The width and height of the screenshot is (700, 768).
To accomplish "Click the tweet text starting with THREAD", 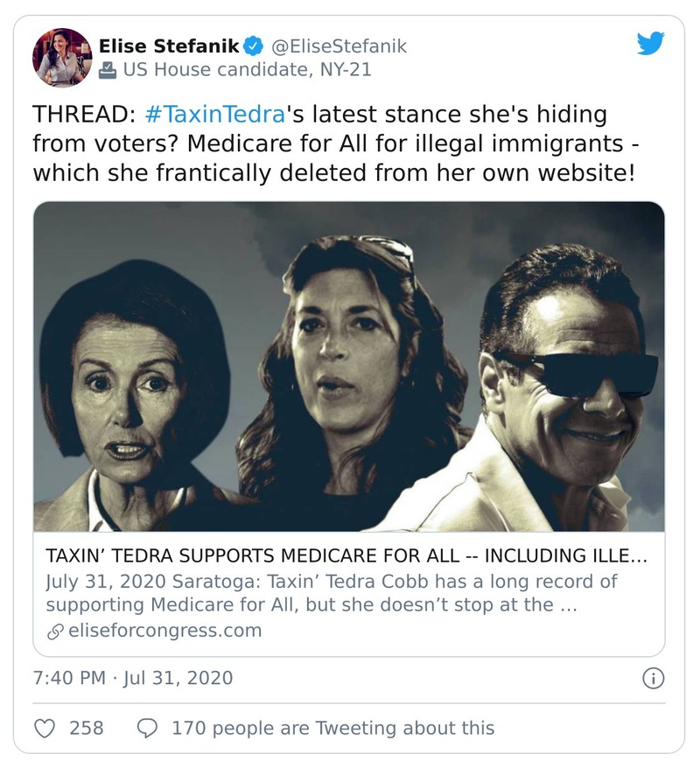I will tap(332, 143).
